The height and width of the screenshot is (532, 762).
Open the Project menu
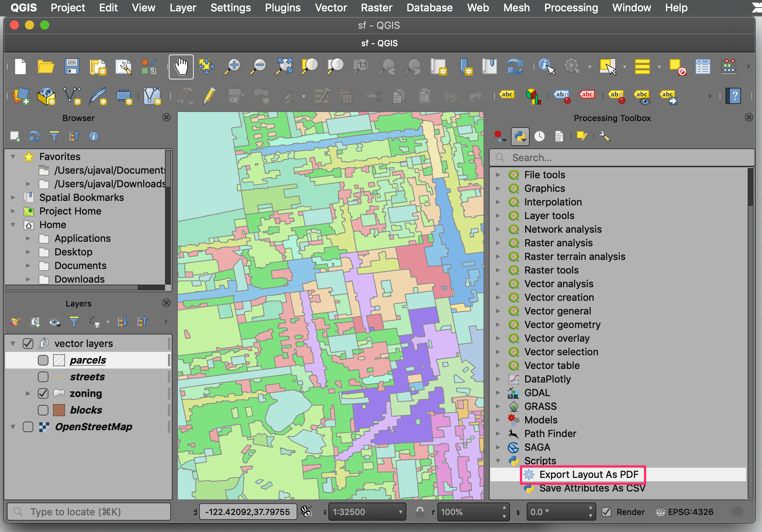click(68, 8)
